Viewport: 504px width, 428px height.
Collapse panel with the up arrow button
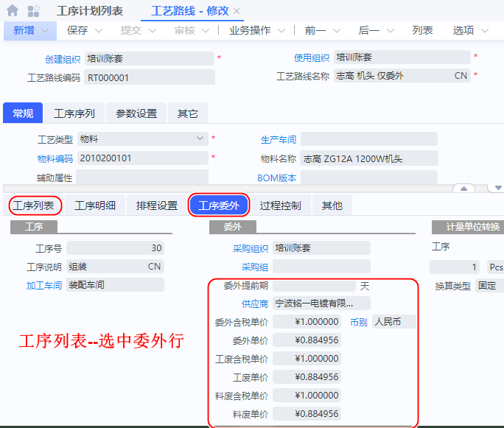pyautogui.click(x=463, y=189)
